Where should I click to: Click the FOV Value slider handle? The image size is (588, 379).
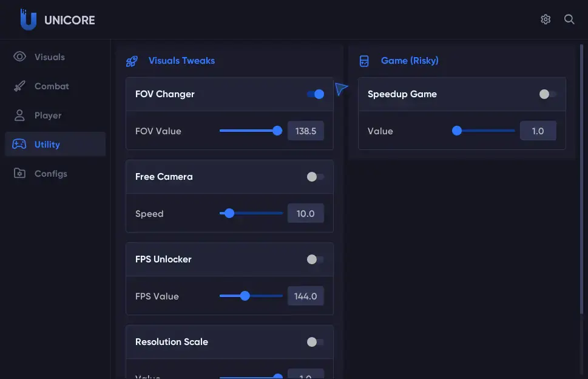coord(277,131)
